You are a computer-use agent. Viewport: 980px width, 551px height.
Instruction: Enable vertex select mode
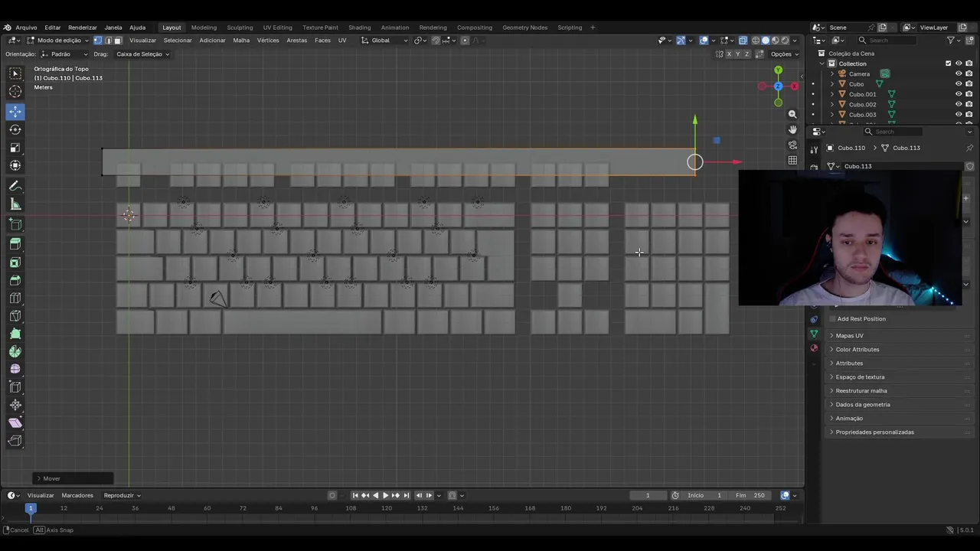[x=97, y=41]
